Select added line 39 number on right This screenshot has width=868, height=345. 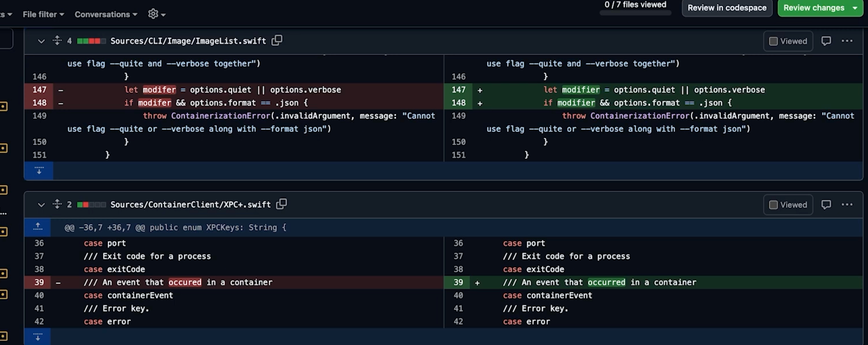[x=457, y=282]
